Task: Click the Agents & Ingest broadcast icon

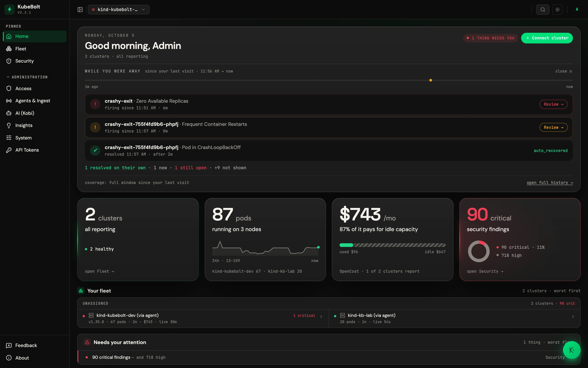Action: 9,101
